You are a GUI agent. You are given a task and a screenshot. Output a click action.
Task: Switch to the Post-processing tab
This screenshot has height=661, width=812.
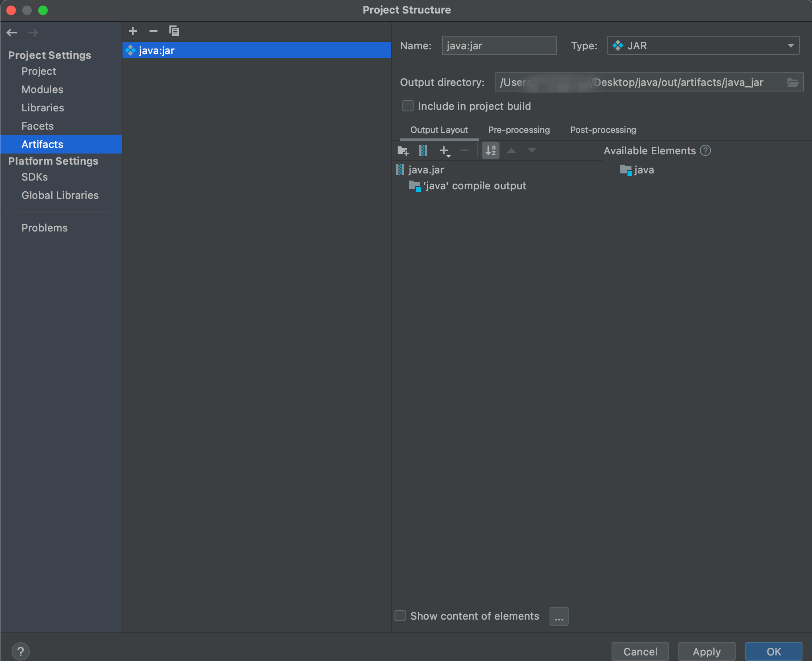click(x=603, y=130)
